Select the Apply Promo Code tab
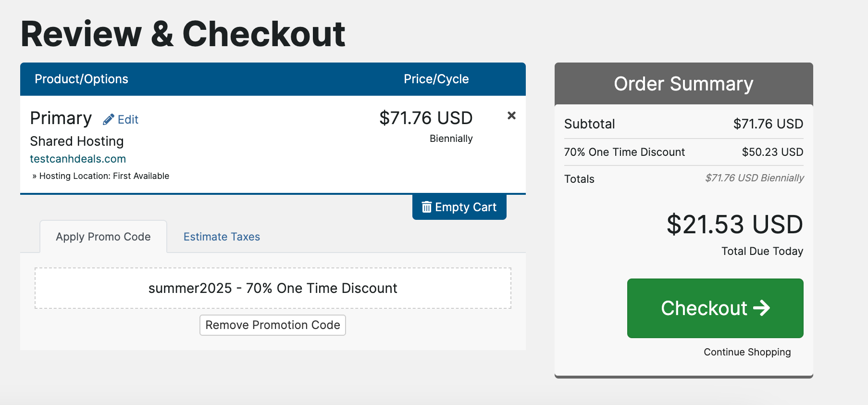Image resolution: width=868 pixels, height=405 pixels. pos(103,237)
